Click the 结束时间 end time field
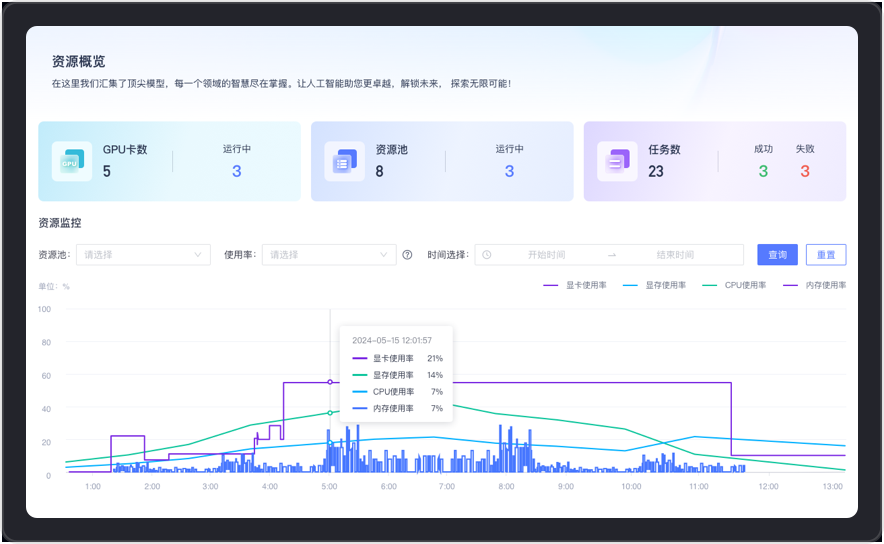Viewport: 884px width, 544px height. [675, 255]
